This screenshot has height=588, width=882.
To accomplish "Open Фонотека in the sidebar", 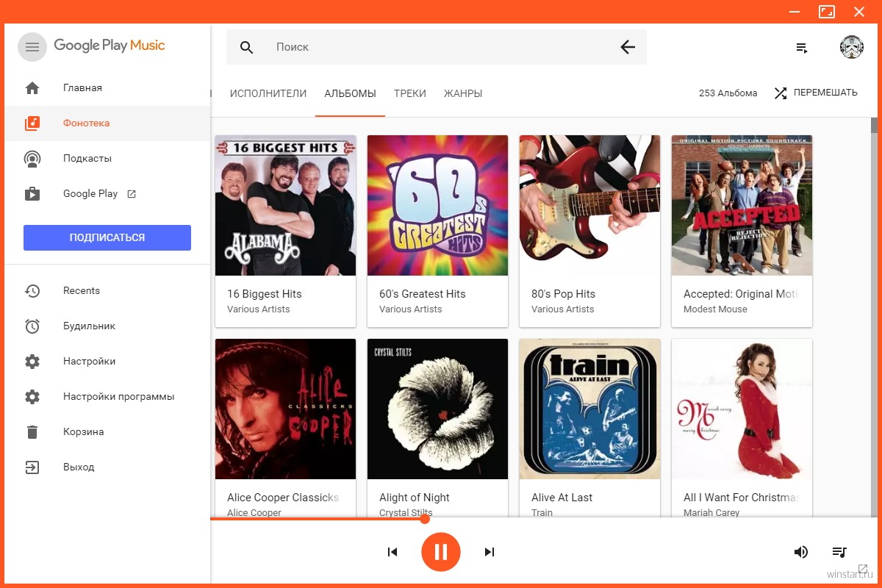I will point(107,123).
